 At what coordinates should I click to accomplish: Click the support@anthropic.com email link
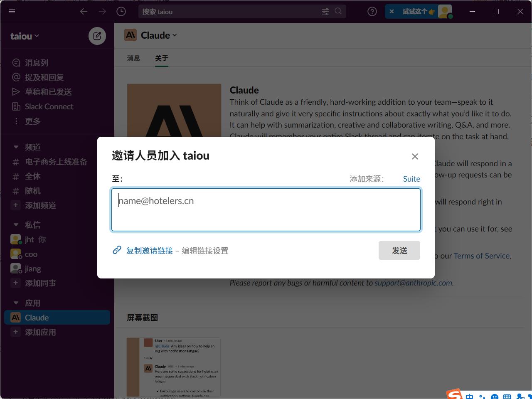point(413,283)
